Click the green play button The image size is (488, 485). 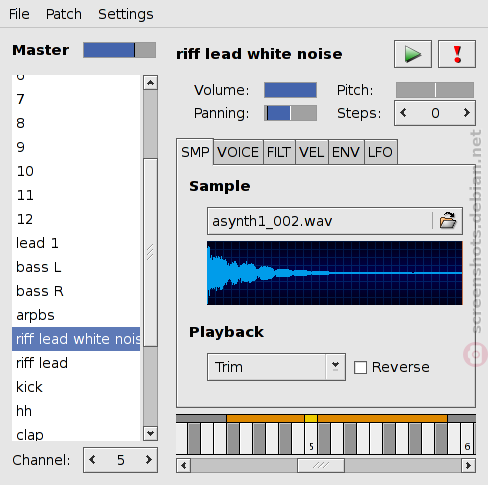[x=413, y=54]
